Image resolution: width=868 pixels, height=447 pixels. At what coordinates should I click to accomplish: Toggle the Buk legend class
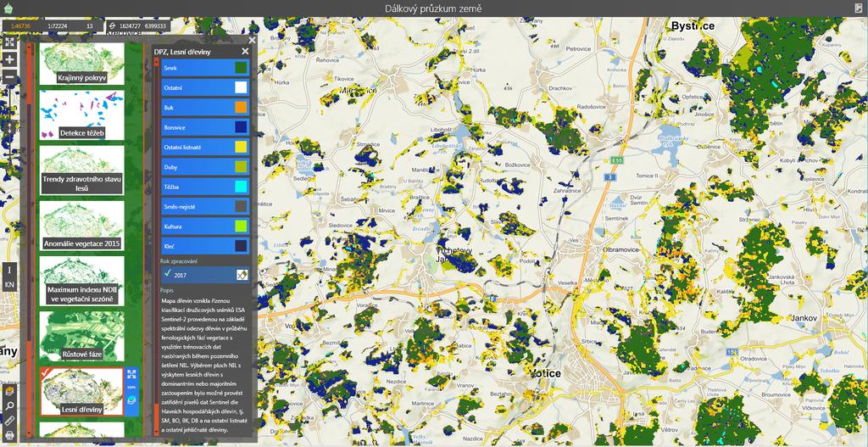coord(205,108)
